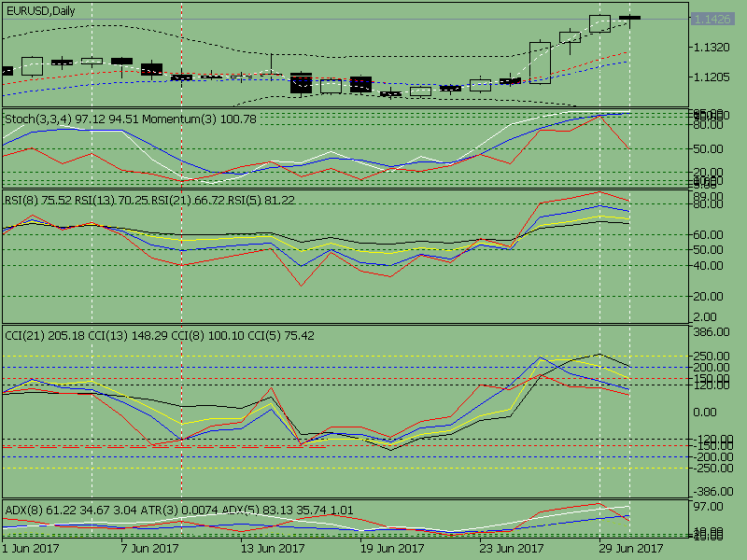The height and width of the screenshot is (560, 747).
Task: Click the RSI(5) 81.22 label
Action: pyautogui.click(x=261, y=201)
